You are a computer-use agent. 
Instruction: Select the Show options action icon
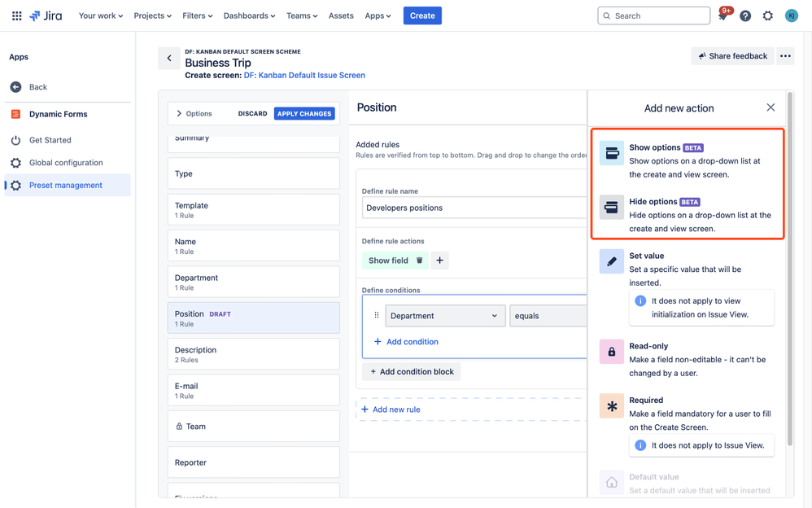(612, 153)
